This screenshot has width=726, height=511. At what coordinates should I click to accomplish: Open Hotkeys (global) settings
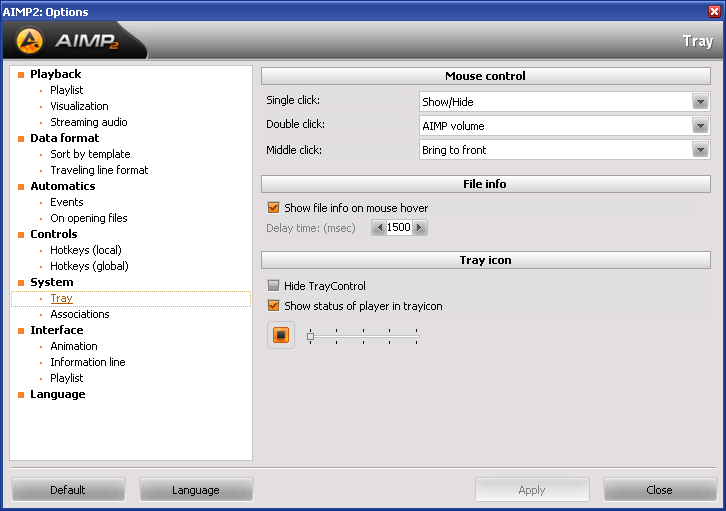[89, 266]
